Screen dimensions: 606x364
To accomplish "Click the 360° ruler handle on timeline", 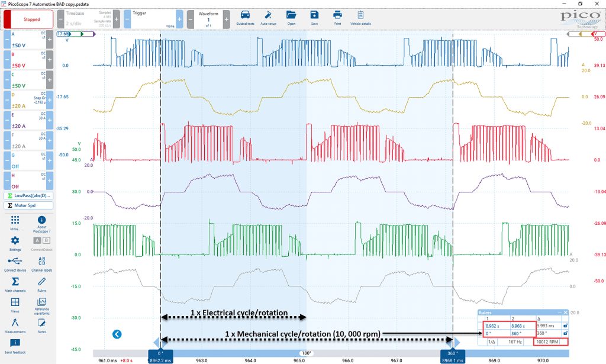I will tap(453, 356).
